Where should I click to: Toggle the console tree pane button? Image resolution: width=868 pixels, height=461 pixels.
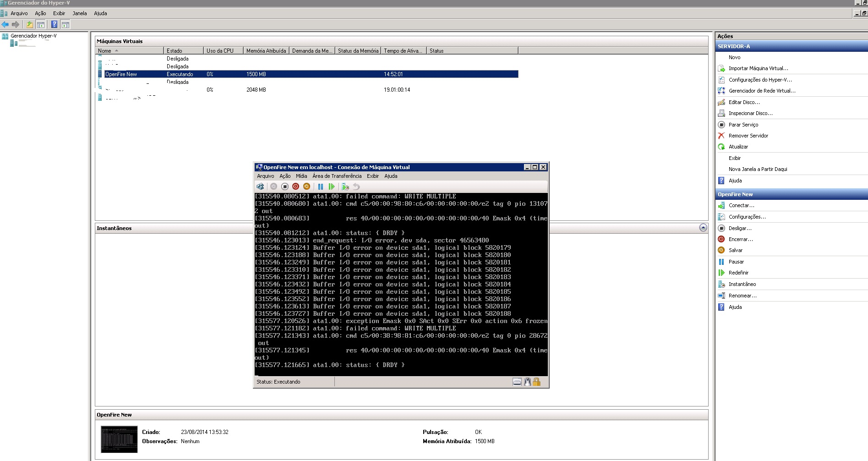41,24
